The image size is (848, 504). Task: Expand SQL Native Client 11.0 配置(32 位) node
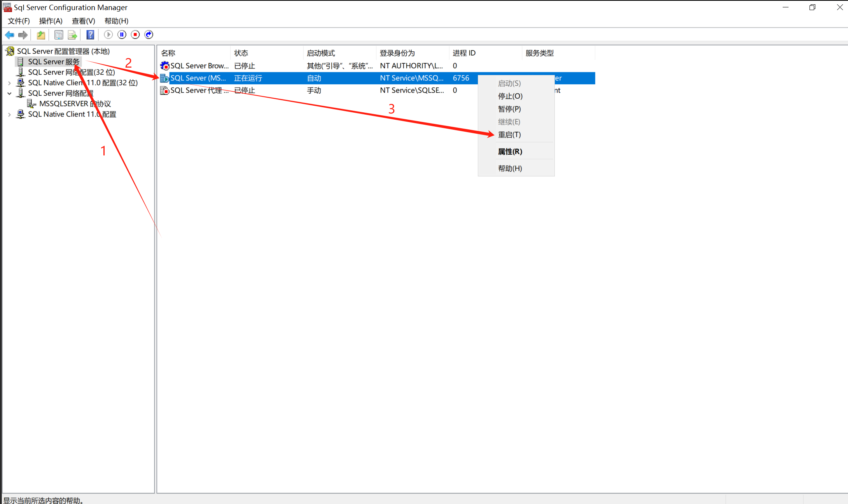pos(9,83)
